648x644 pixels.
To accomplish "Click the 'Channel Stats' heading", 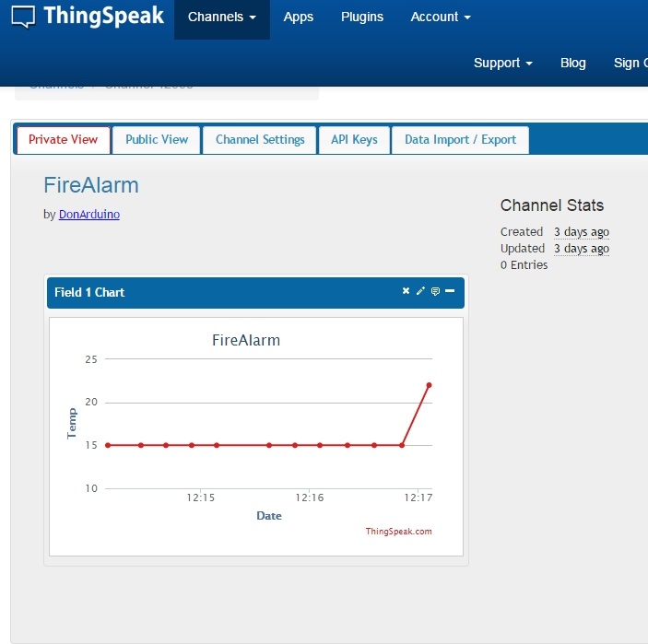I will tap(552, 205).
